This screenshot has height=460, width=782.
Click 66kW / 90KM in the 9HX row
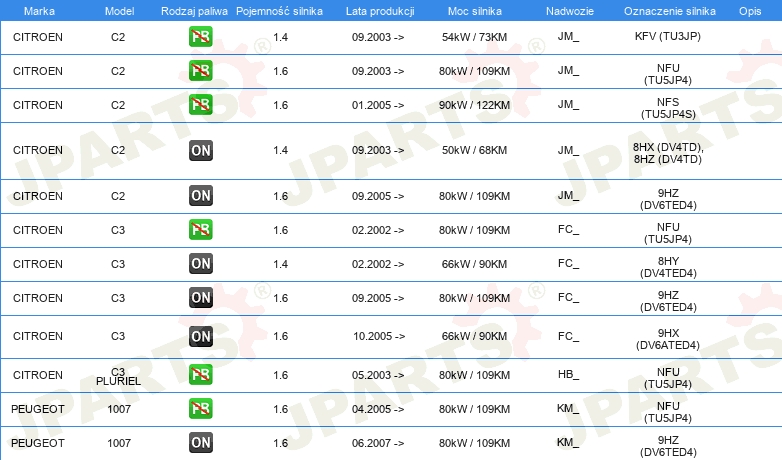click(x=474, y=336)
